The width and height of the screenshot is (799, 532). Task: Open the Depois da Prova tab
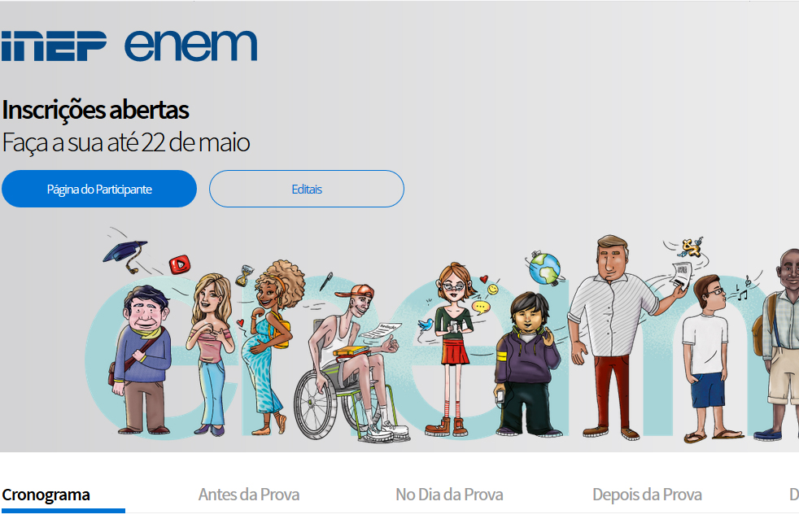pos(647,495)
